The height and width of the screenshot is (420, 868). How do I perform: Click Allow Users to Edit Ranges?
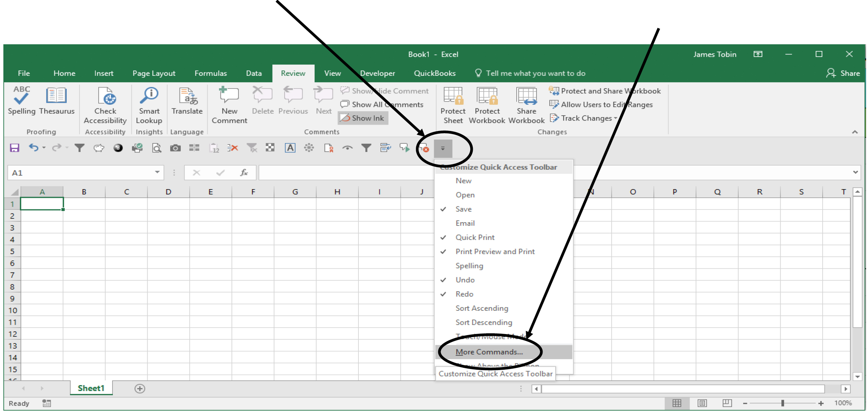(601, 105)
